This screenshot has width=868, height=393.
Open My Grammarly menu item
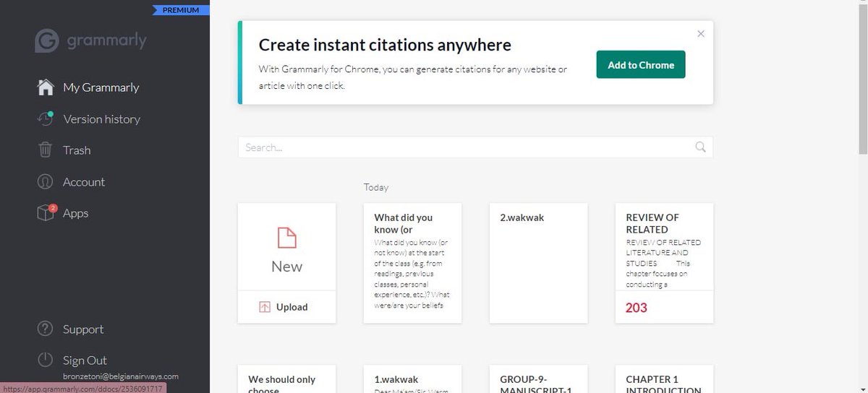click(x=101, y=87)
